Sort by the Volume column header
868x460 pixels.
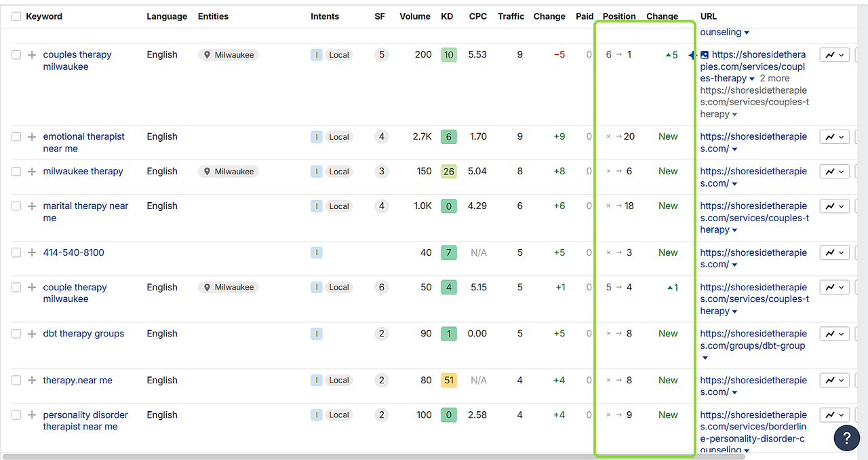[415, 16]
